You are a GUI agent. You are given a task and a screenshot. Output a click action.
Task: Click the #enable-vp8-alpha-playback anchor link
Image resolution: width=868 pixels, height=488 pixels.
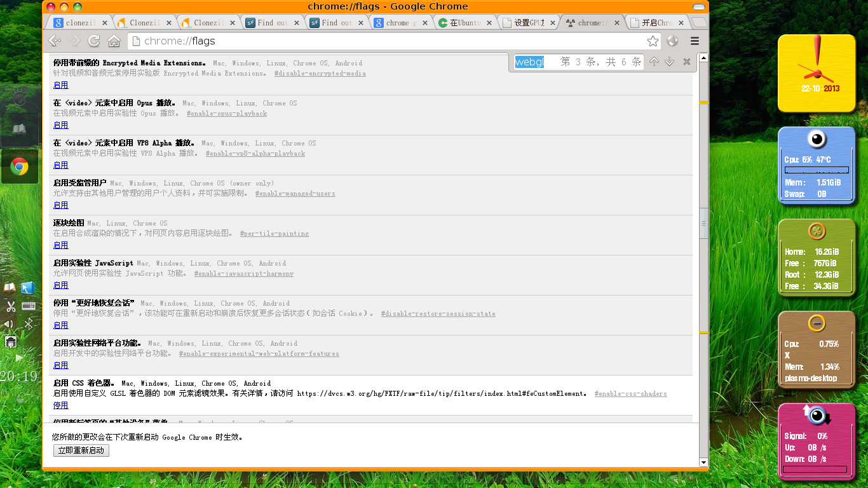(255, 154)
